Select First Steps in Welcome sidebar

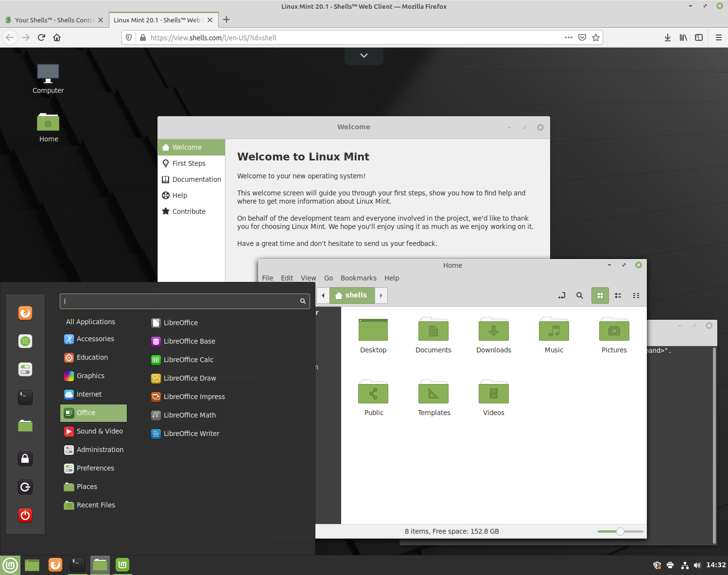click(x=191, y=163)
